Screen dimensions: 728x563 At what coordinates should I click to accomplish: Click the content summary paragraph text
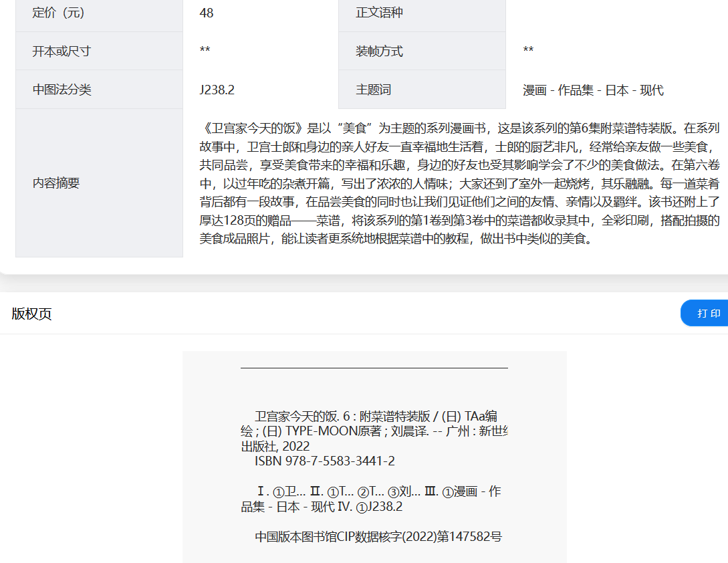[459, 183]
